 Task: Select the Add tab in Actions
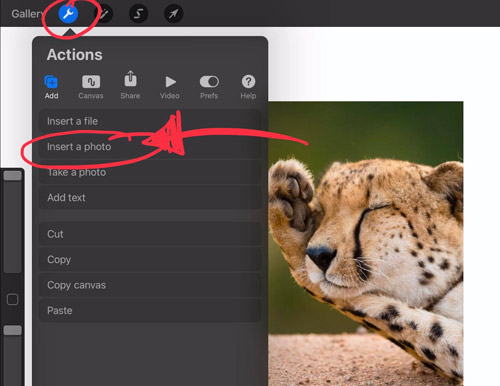[51, 87]
